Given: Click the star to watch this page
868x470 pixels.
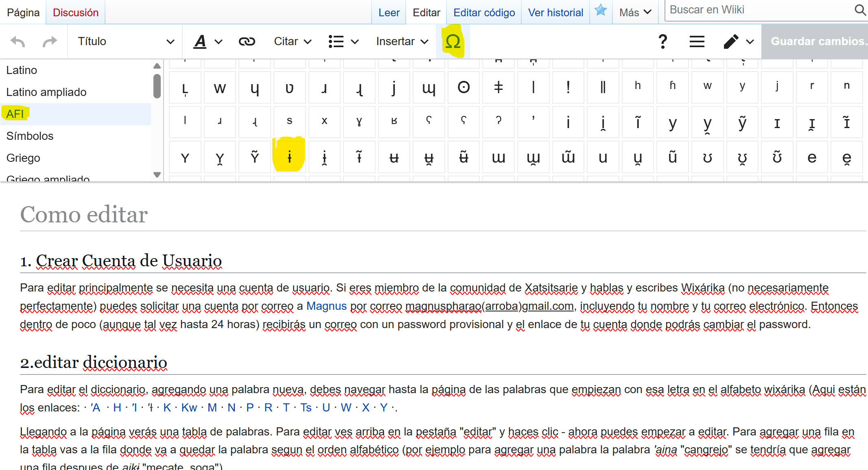Looking at the screenshot, I should point(601,11).
